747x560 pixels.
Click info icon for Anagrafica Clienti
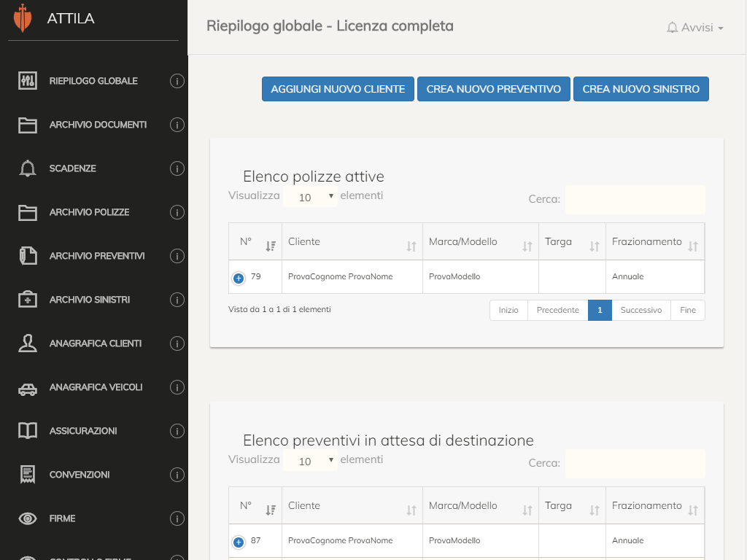[177, 343]
